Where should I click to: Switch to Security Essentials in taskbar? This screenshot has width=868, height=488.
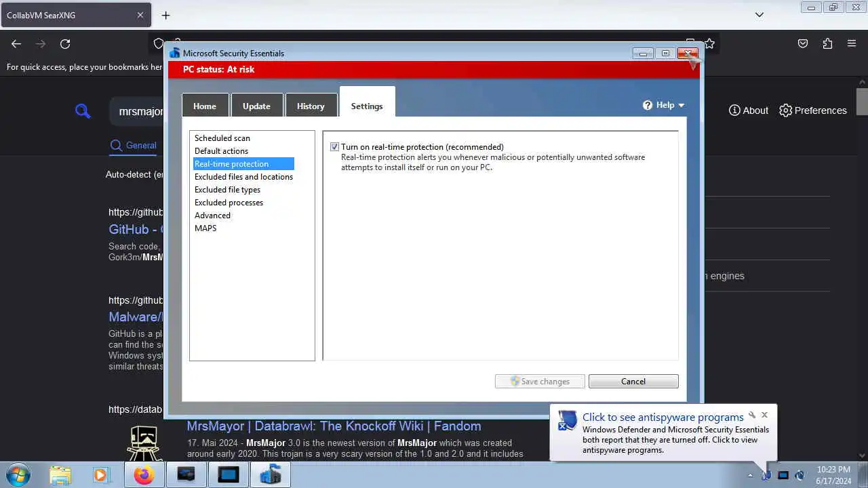[x=271, y=474]
